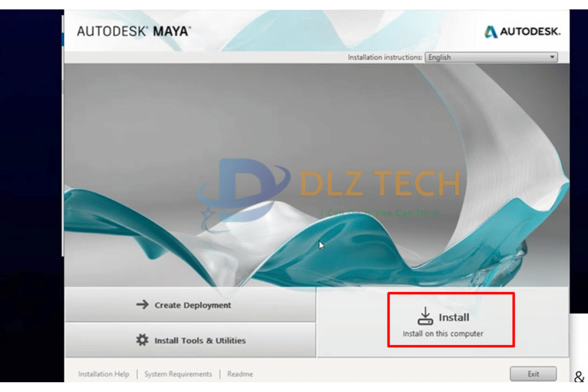Open the English installation instructions combo box
Image resolution: width=588 pixels, height=392 pixels.
click(491, 57)
